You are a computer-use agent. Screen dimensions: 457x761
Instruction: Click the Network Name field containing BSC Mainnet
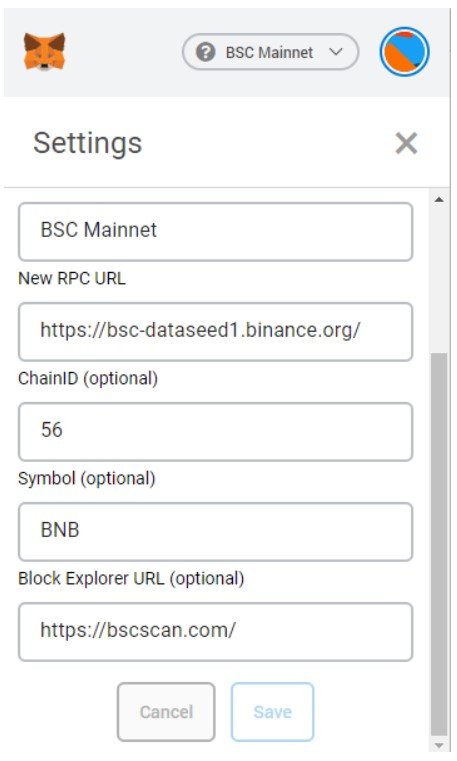pyautogui.click(x=215, y=232)
